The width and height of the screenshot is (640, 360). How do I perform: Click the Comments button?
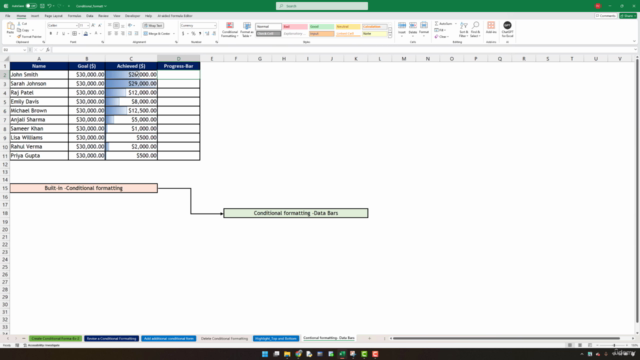click(x=606, y=16)
